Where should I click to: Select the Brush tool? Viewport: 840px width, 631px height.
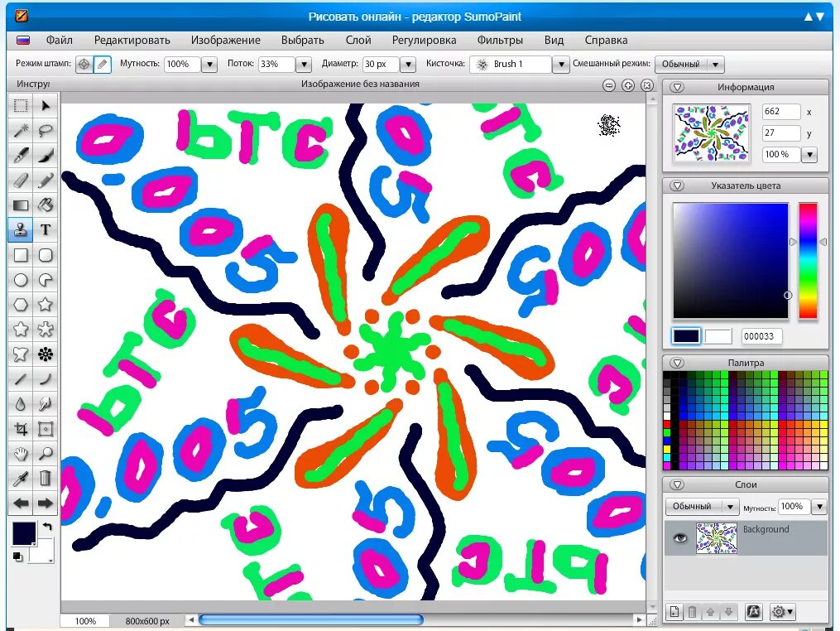pos(46,156)
